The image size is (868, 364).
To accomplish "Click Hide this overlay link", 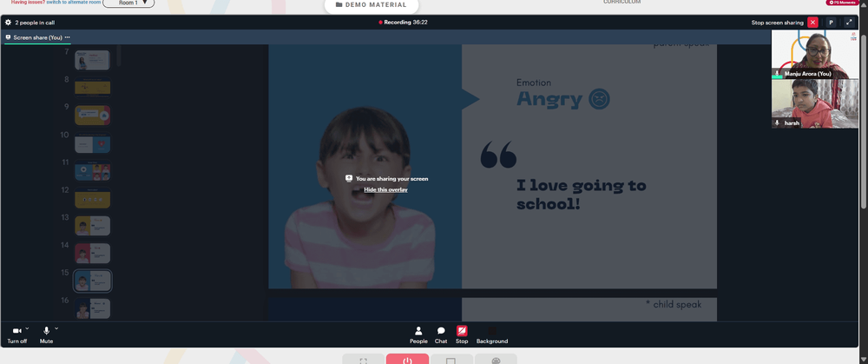I will point(386,189).
